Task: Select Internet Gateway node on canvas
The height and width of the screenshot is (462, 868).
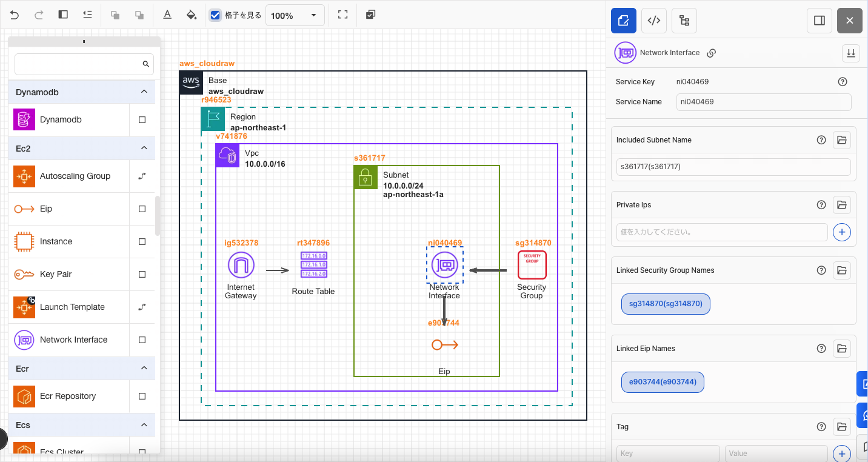Action: pos(241,266)
